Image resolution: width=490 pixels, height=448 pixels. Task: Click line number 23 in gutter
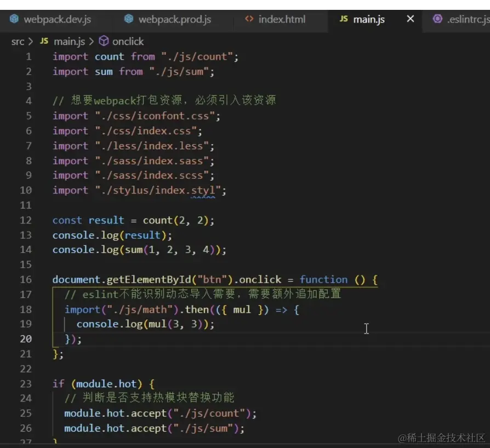coord(26,383)
